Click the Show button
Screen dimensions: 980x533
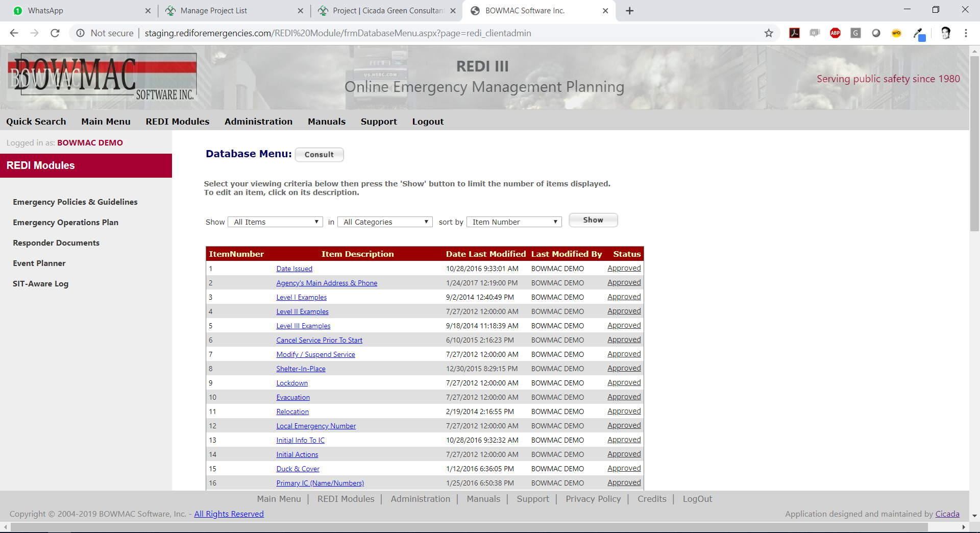(x=593, y=220)
